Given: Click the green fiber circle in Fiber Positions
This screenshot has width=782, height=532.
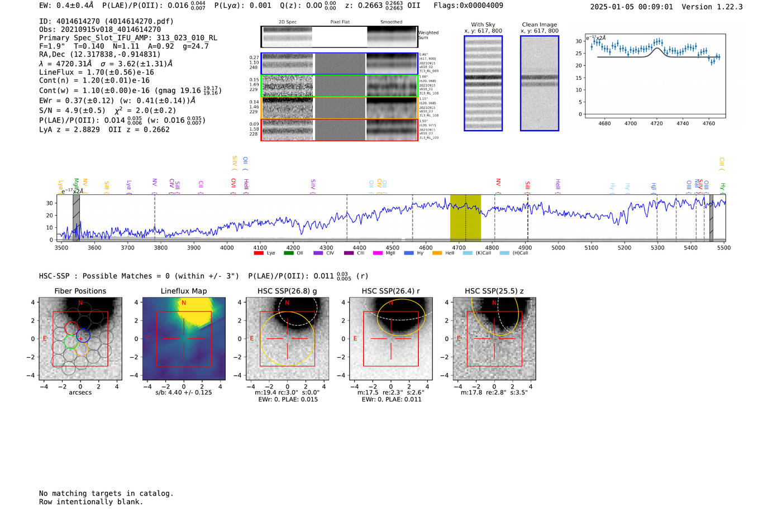Looking at the screenshot, I should pyautogui.click(x=71, y=342).
